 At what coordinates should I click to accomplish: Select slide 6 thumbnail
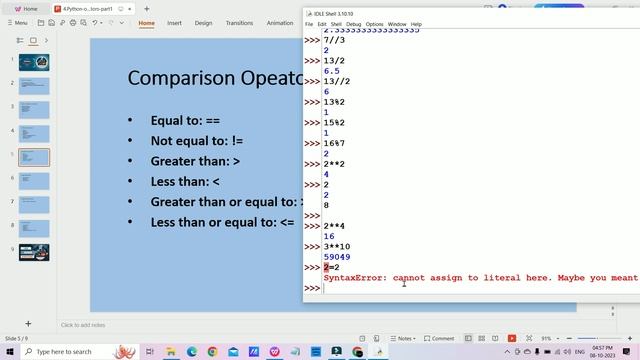pos(34,181)
